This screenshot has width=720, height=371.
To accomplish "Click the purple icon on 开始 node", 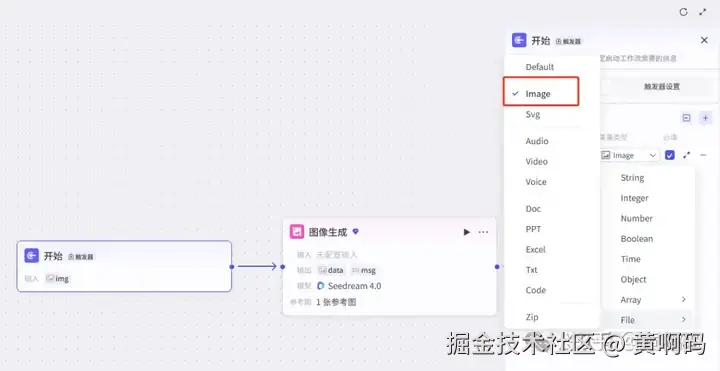I will click(x=32, y=256).
